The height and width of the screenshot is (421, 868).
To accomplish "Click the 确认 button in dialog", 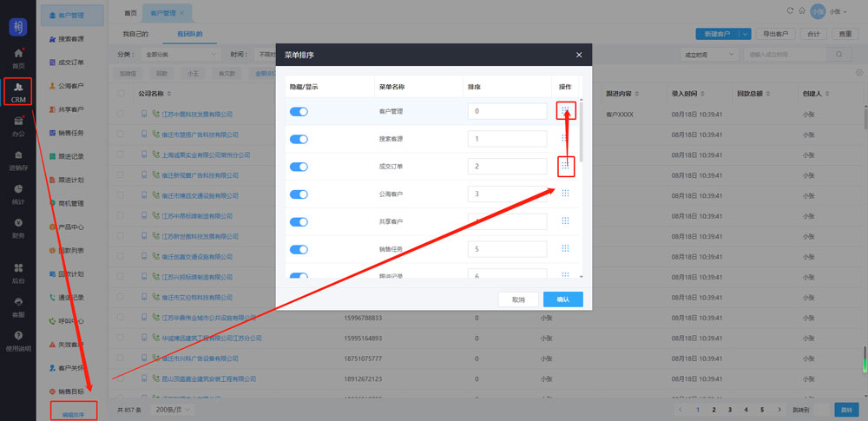I will (x=563, y=299).
